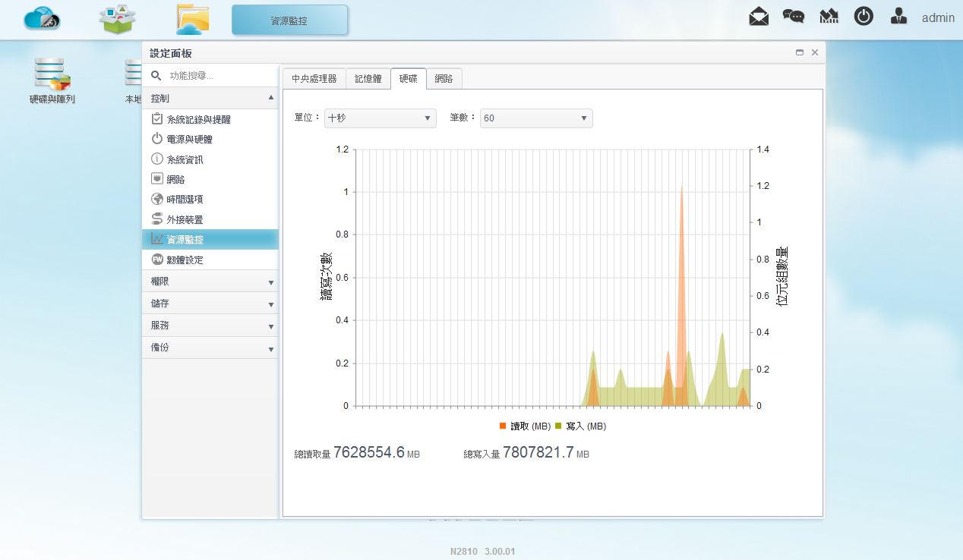Expand the 權限 section
This screenshot has height=560, width=963.
(x=210, y=282)
